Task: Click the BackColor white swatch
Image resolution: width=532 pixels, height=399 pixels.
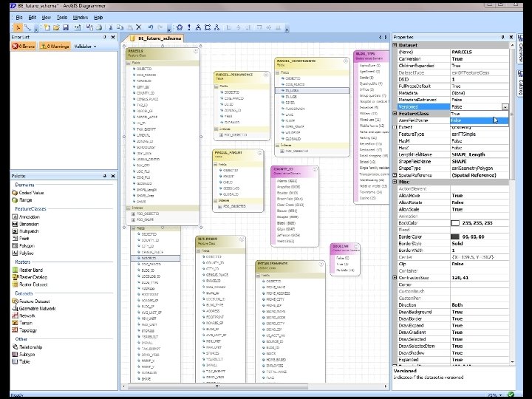Action: pyautogui.click(x=455, y=223)
